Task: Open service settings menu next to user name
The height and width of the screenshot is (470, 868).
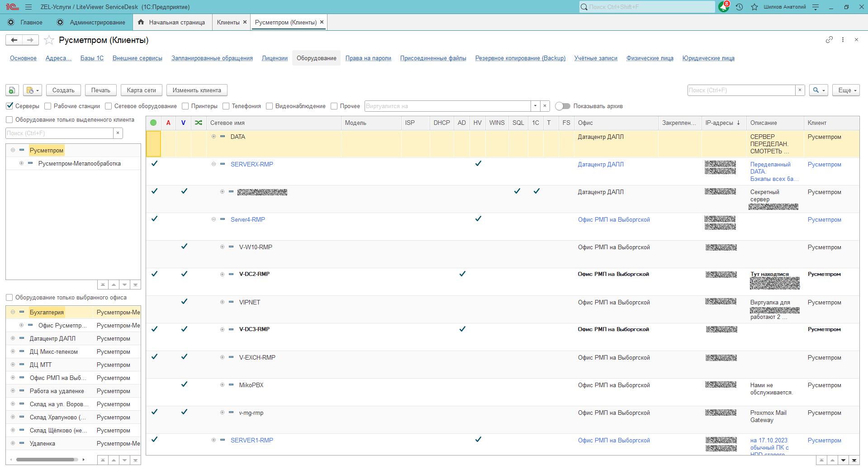Action: tap(816, 7)
